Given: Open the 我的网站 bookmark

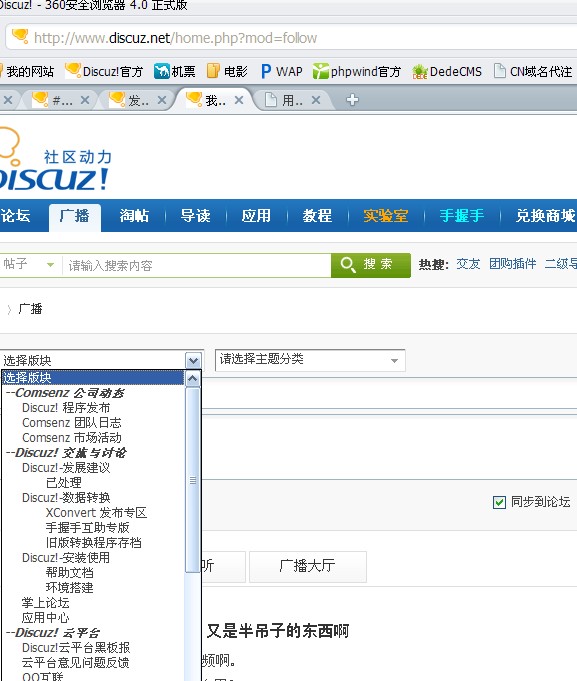Looking at the screenshot, I should [28, 71].
